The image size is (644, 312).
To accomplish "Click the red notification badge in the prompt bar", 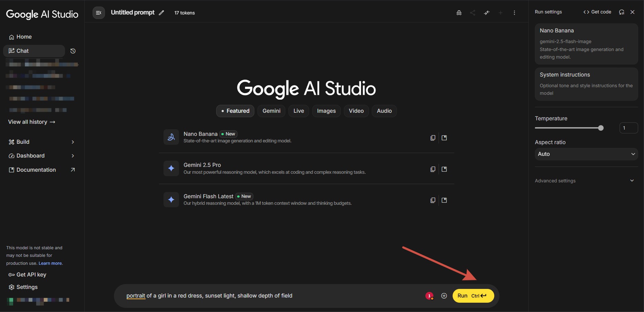I will [x=429, y=296].
